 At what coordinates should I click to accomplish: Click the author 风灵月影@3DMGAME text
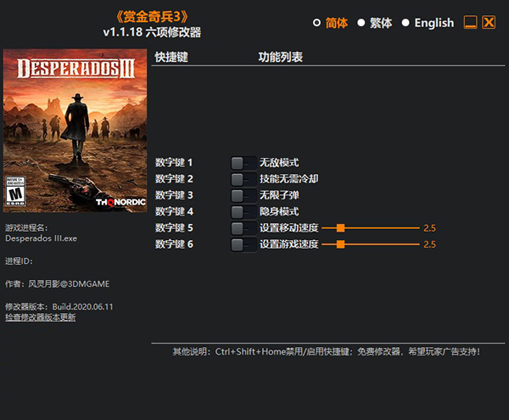tap(69, 284)
